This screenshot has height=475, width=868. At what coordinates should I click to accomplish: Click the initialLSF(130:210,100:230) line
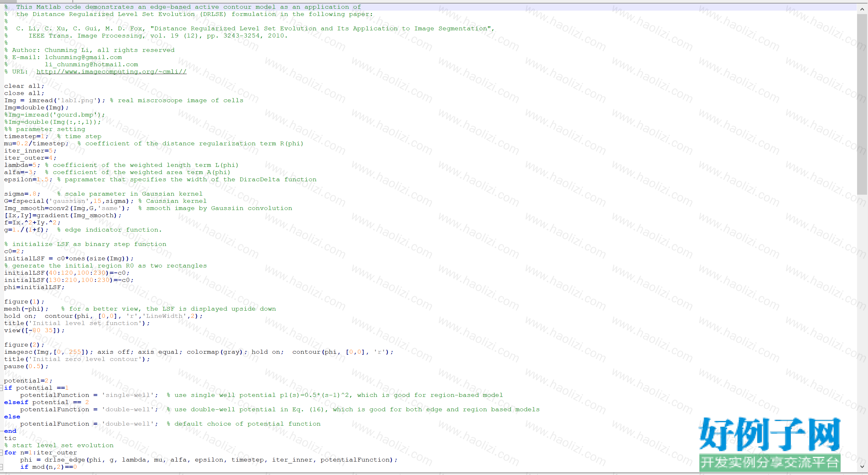tap(69, 280)
